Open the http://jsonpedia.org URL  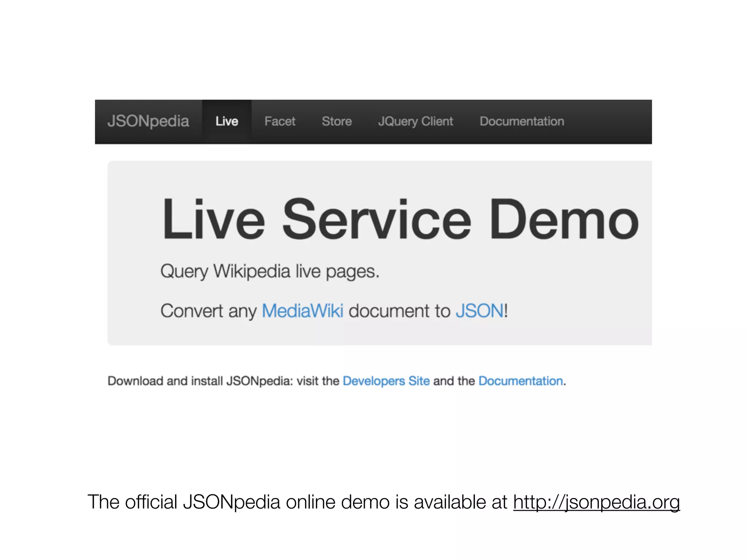597,502
